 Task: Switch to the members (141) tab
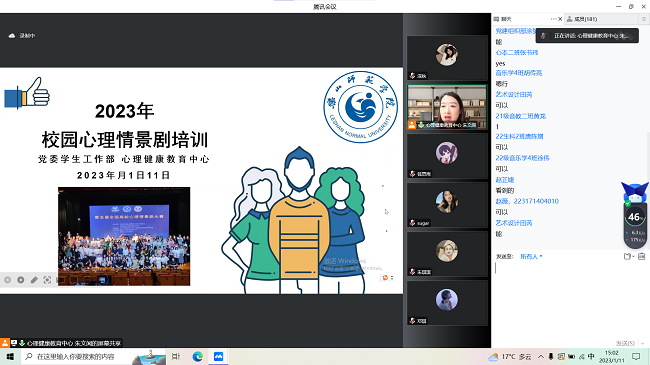582,19
